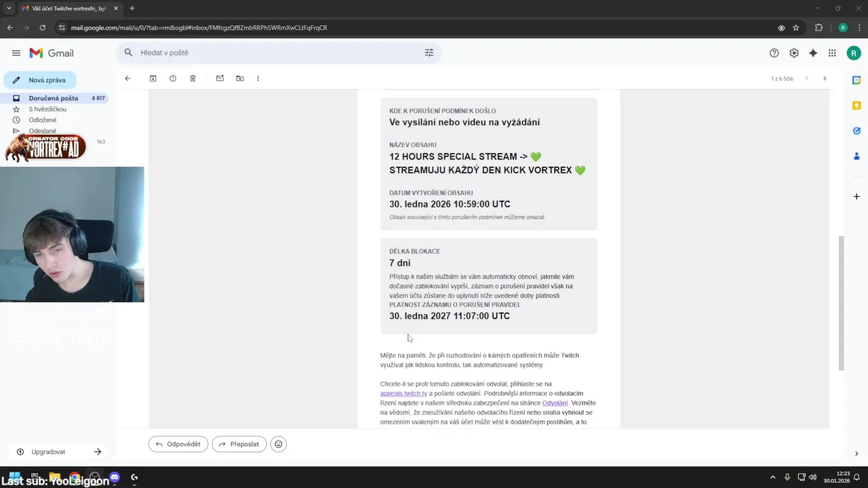The image size is (868, 488).
Task: Click the Gmail logo
Action: click(52, 53)
